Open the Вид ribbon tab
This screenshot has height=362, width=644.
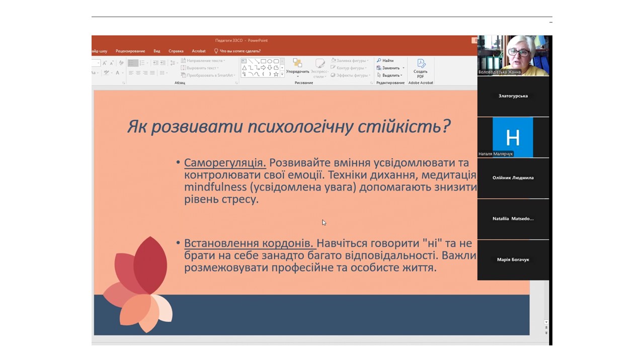pyautogui.click(x=157, y=51)
